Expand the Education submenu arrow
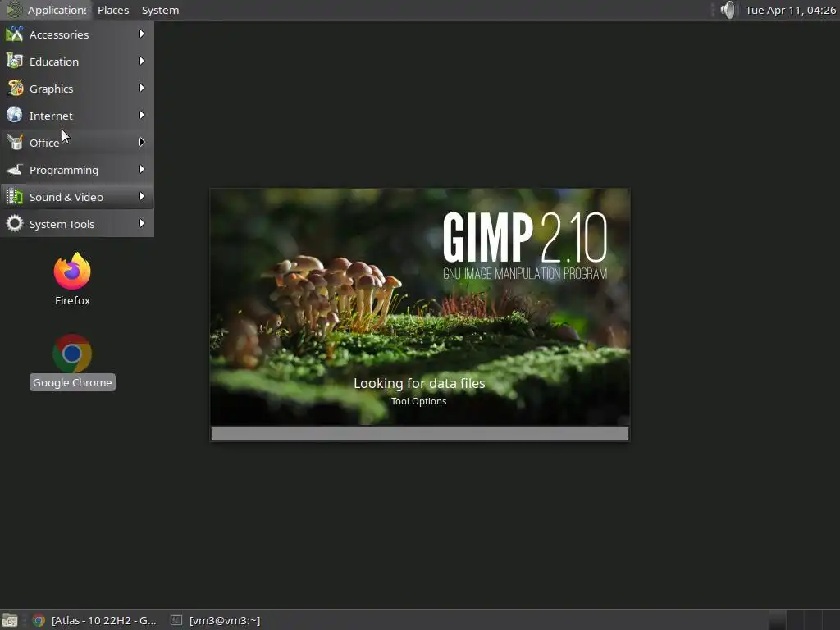Image resolution: width=840 pixels, height=630 pixels. coord(142,61)
